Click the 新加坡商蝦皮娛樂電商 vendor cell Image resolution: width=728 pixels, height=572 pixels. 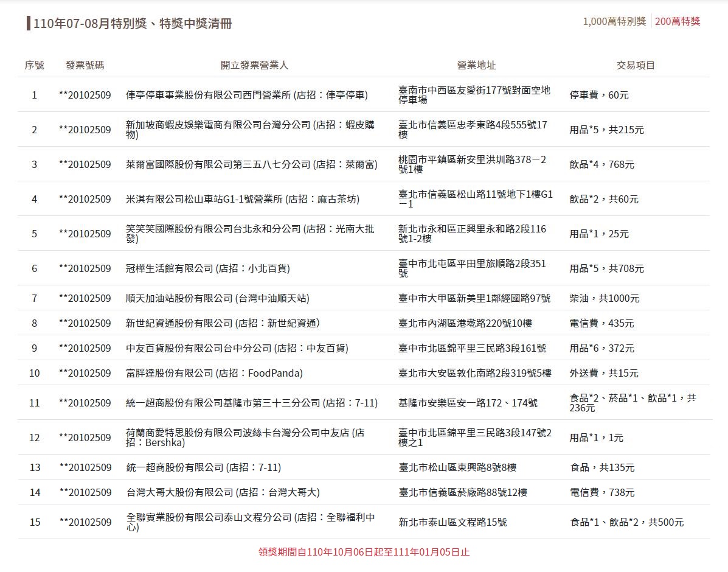click(250, 130)
